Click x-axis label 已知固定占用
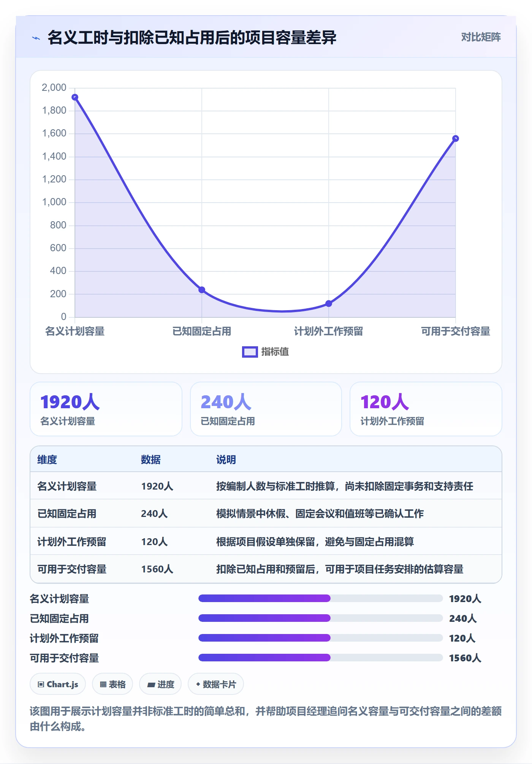 click(x=202, y=331)
